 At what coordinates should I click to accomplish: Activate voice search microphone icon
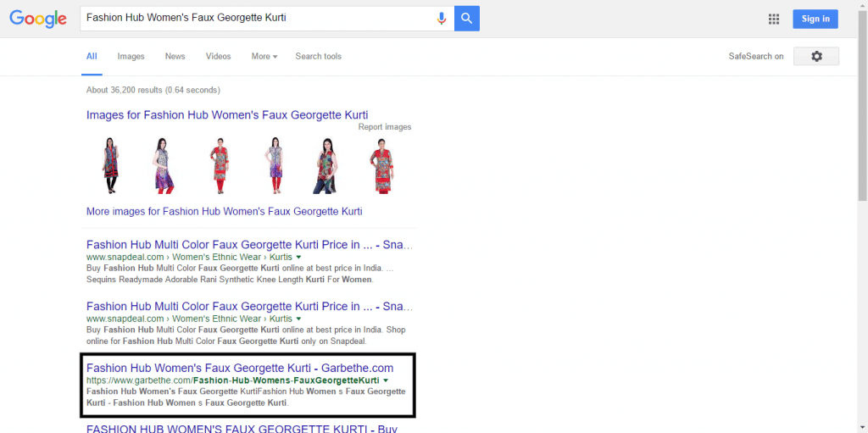[x=442, y=19]
